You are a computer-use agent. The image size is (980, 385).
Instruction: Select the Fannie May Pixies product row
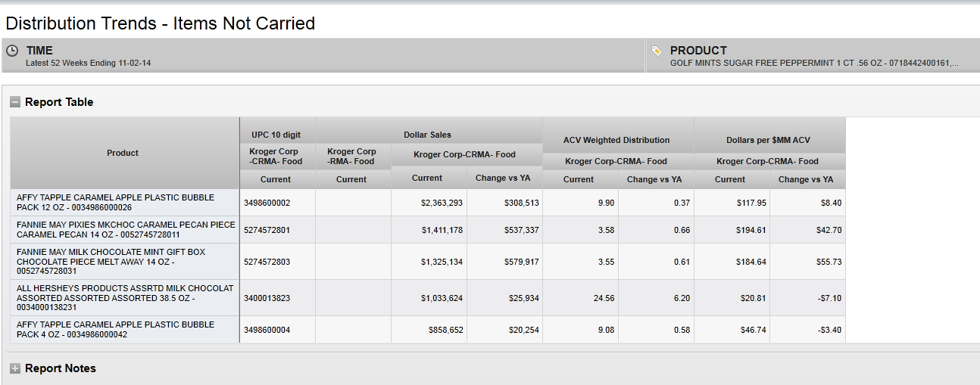(x=126, y=230)
